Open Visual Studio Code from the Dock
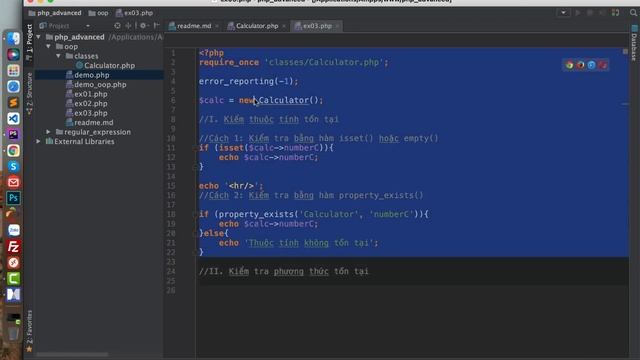Screen dimensions: 640x360 point(13,118)
